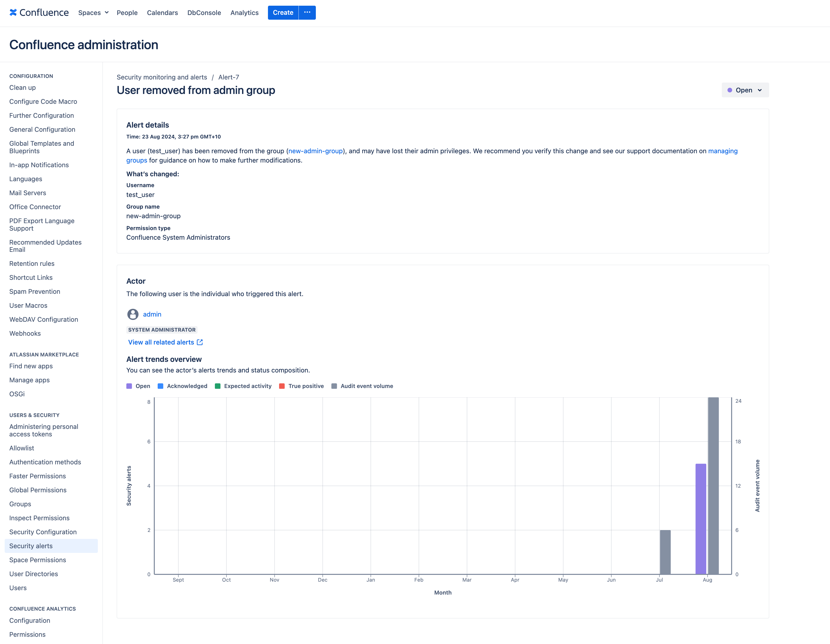Click the gray audit volume bar for Jul
The width and height of the screenshot is (830, 644).
(665, 552)
